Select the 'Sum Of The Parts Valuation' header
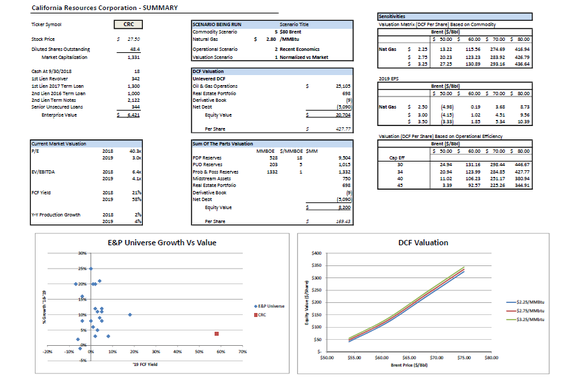Viewport: 570px width, 380px height. point(222,144)
